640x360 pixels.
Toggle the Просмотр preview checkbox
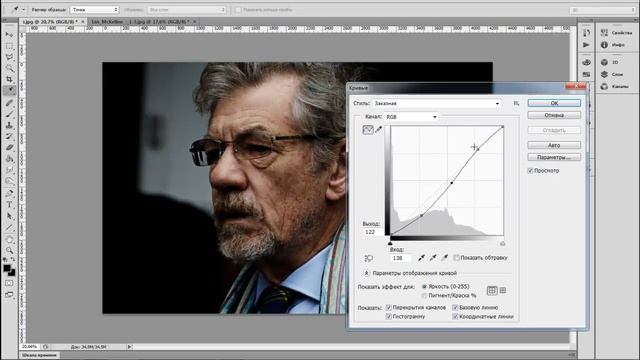tap(530, 171)
